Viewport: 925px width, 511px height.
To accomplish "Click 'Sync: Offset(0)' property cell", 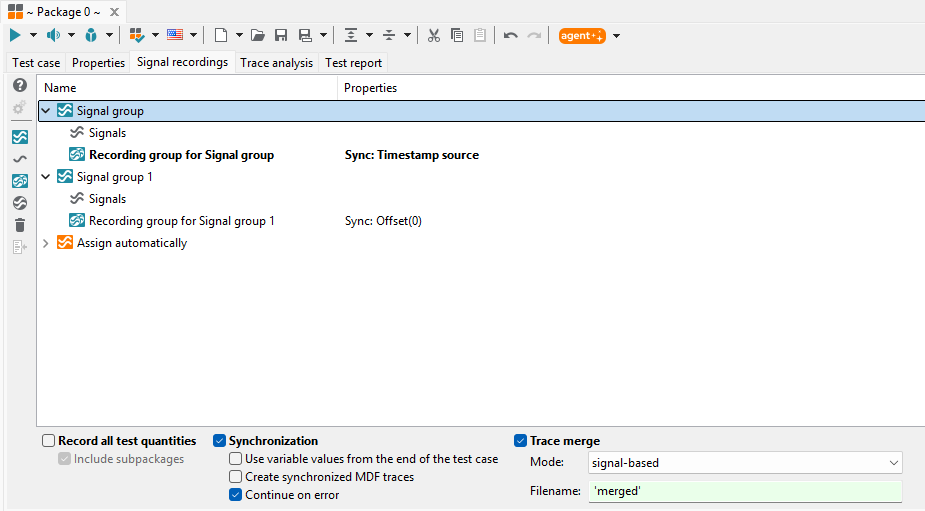I will point(383,221).
